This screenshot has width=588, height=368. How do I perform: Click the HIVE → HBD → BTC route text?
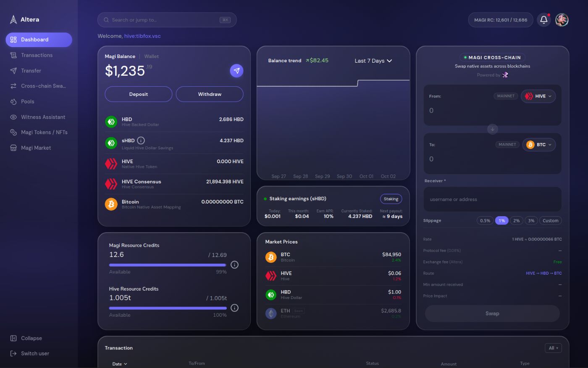[543, 273]
